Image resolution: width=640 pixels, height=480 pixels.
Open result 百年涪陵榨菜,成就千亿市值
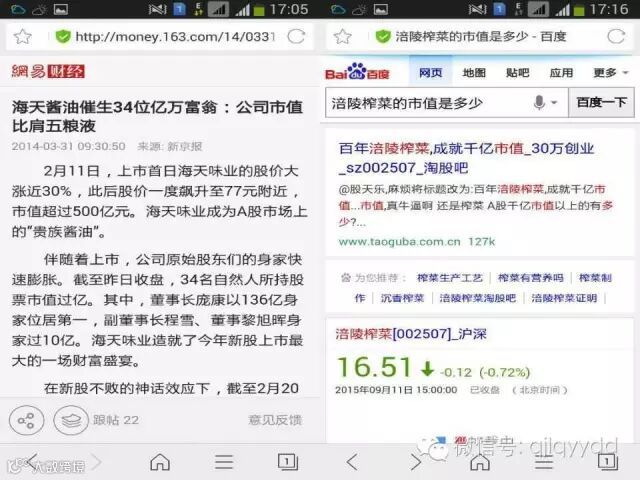click(466, 158)
